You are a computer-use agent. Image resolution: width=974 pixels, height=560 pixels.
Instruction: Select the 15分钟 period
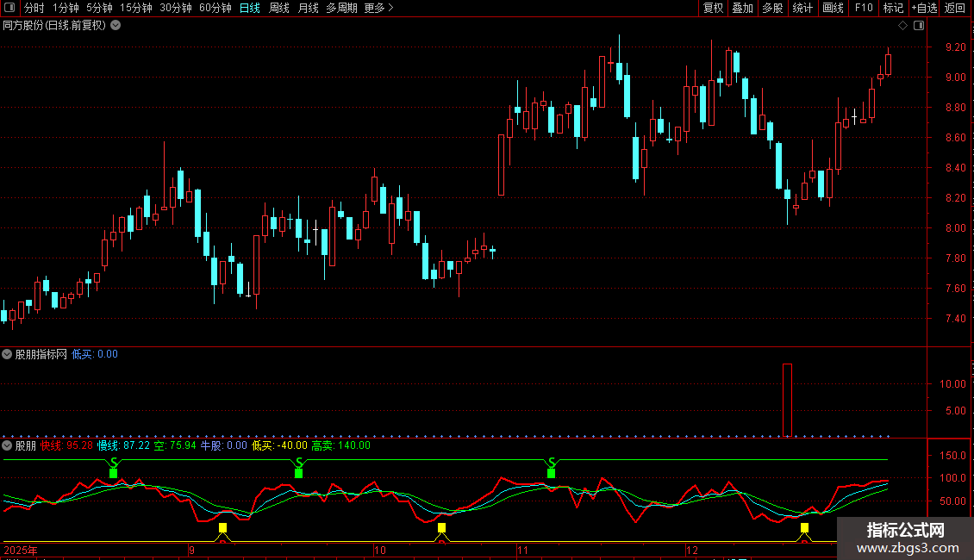click(136, 8)
